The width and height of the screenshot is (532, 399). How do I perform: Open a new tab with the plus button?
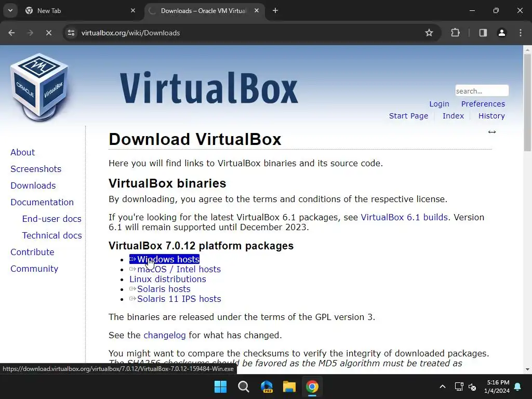tap(275, 10)
